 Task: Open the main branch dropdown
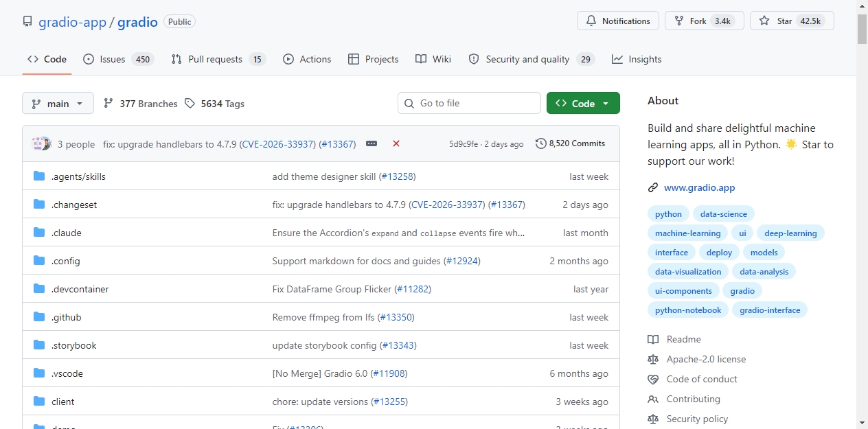pos(58,104)
